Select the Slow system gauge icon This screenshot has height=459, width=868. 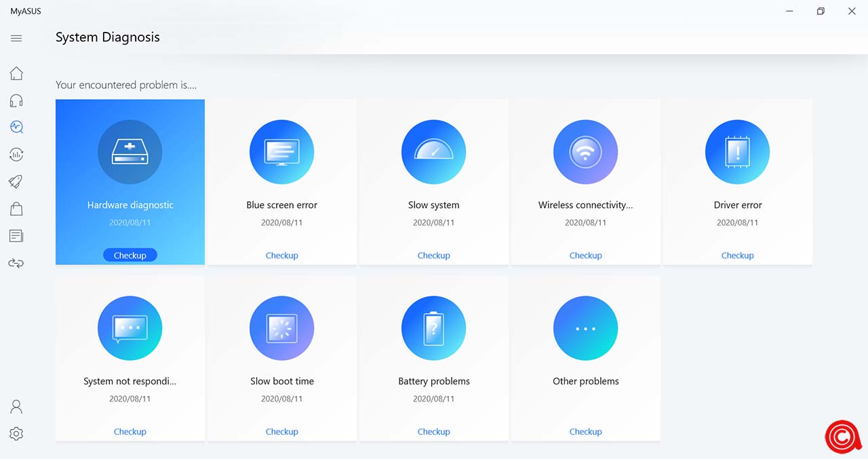[433, 153]
